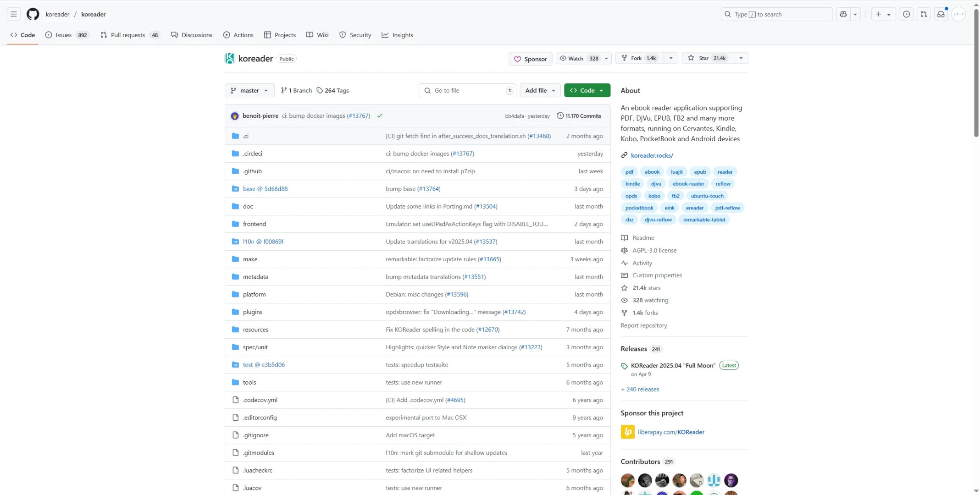Open the Projects tab
Image resolution: width=980 pixels, height=495 pixels.
coord(280,35)
